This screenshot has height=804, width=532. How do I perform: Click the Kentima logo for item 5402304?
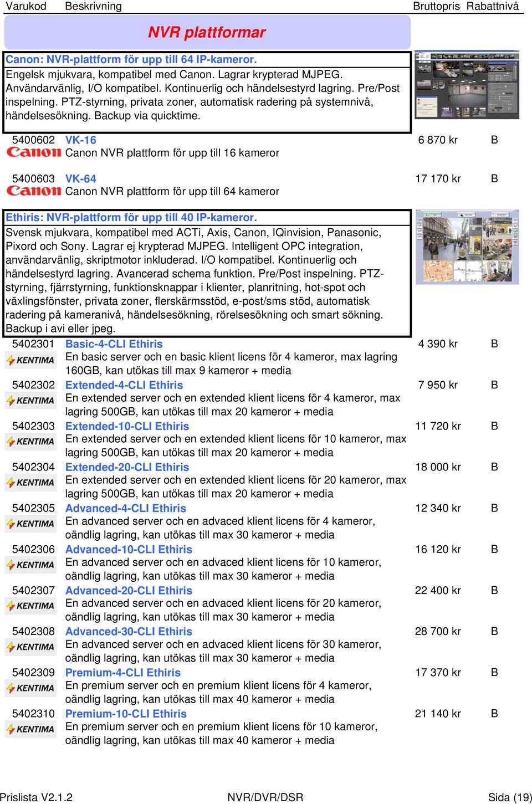point(30,483)
